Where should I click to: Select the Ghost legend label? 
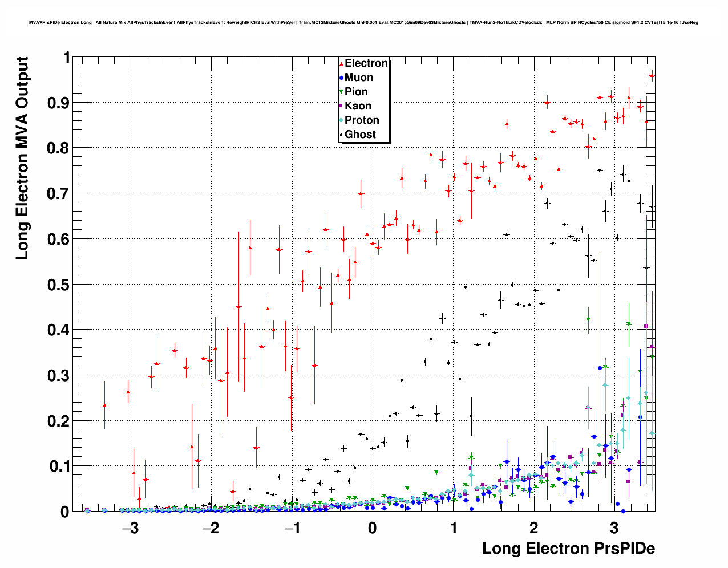point(360,135)
